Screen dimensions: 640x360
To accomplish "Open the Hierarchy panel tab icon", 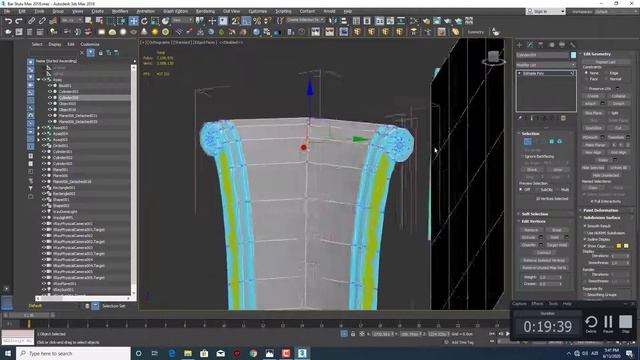I will click(x=541, y=44).
